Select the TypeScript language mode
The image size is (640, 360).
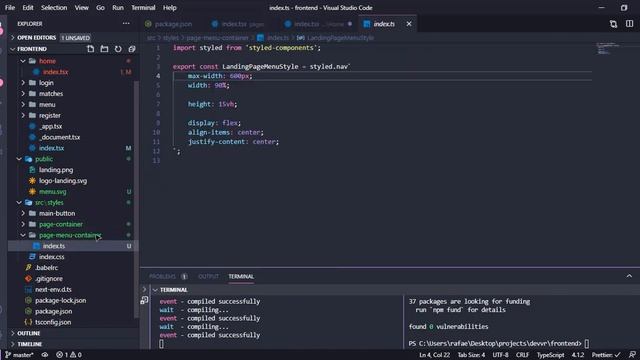[x=550, y=355]
